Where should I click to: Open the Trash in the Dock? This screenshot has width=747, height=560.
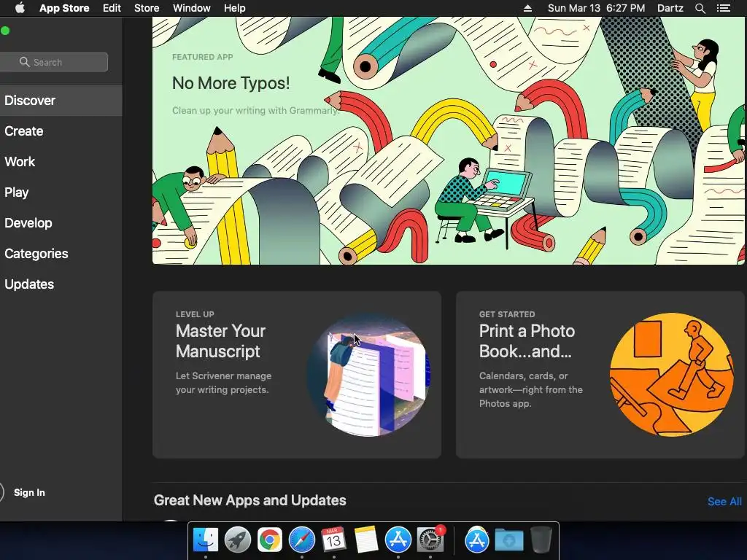coord(541,540)
